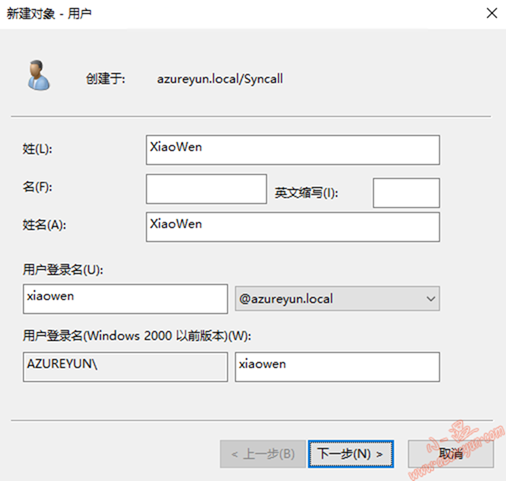Image resolution: width=506 pixels, height=481 pixels.
Task: Click the 名(F) first name field
Action: (206, 189)
